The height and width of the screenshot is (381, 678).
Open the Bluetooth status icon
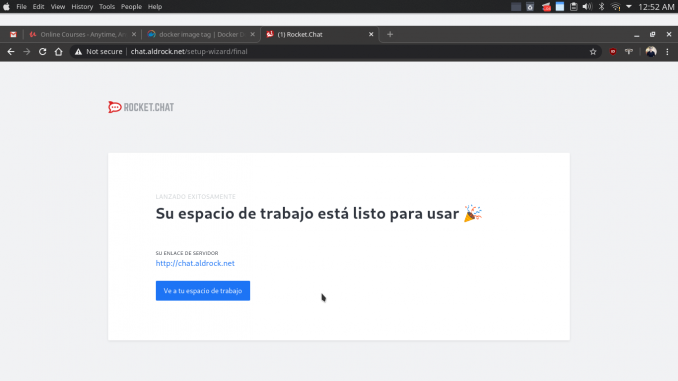[601, 6]
